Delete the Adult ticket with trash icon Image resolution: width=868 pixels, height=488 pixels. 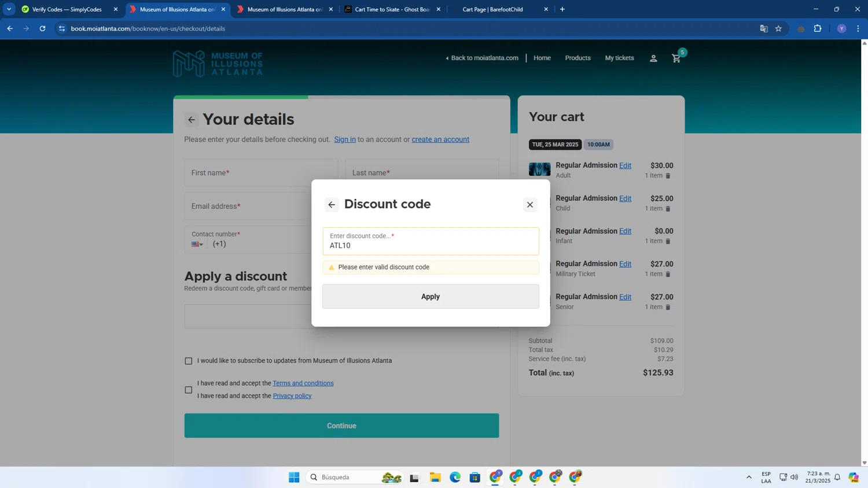[668, 176]
